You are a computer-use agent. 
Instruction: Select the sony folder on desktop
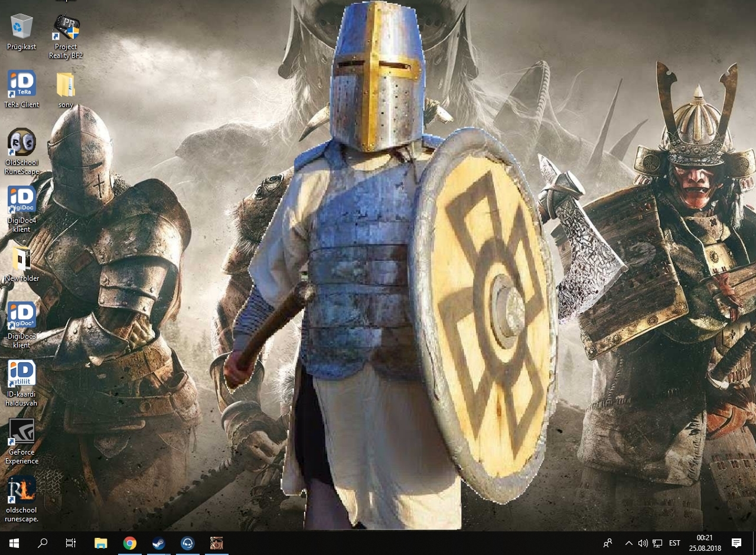(66, 89)
